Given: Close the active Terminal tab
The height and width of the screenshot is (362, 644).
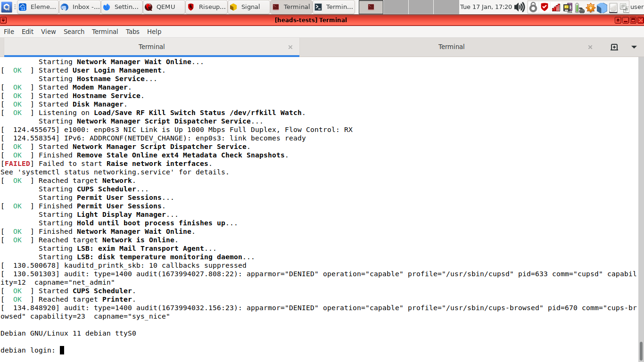Looking at the screenshot, I should click(290, 47).
